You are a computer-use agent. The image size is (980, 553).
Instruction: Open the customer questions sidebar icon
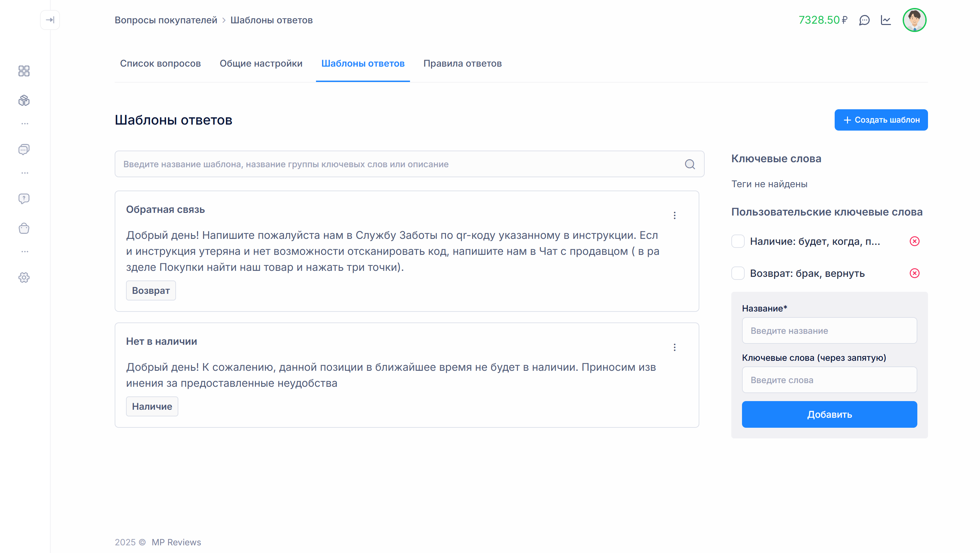(x=24, y=199)
